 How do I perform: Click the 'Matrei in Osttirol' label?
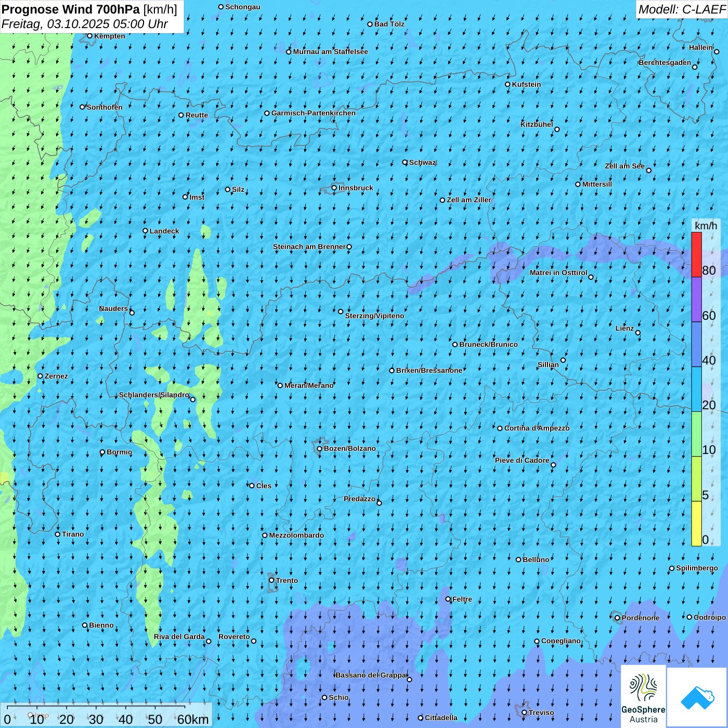558,272
